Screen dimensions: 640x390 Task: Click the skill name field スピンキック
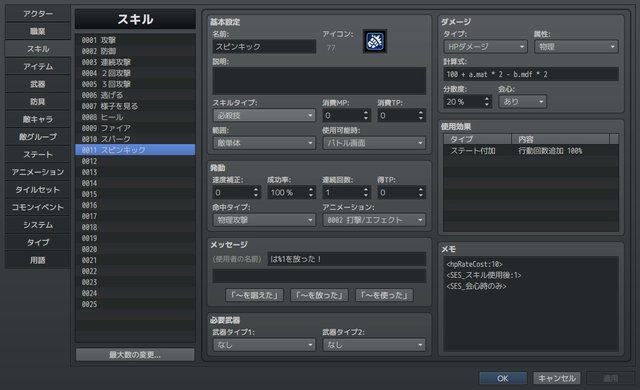coord(264,47)
